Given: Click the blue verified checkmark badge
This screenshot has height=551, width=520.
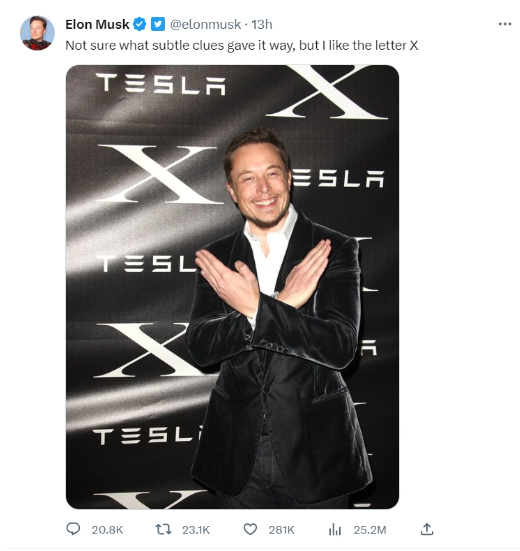Looking at the screenshot, I should click(x=140, y=24).
